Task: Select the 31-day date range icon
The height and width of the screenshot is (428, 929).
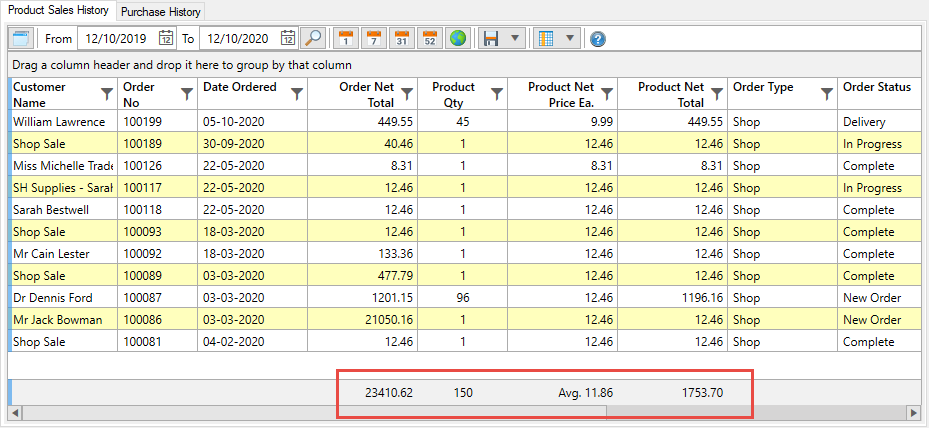Action: (401, 39)
